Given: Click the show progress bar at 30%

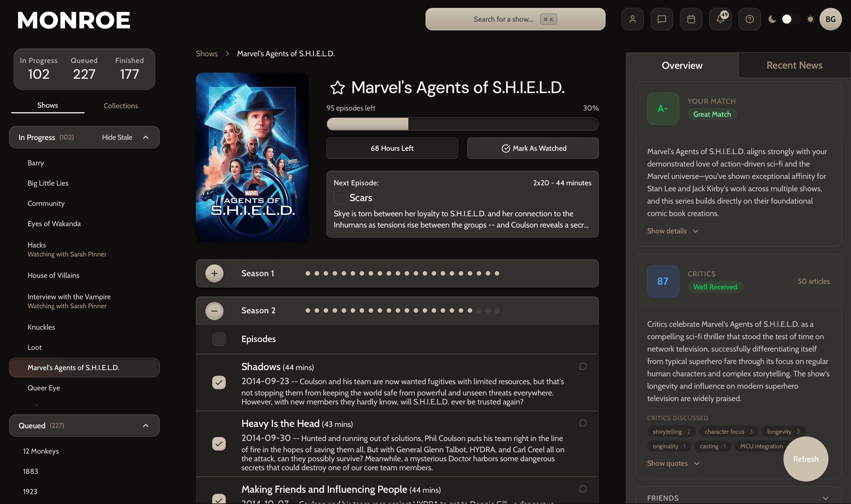Looking at the screenshot, I should (x=462, y=124).
